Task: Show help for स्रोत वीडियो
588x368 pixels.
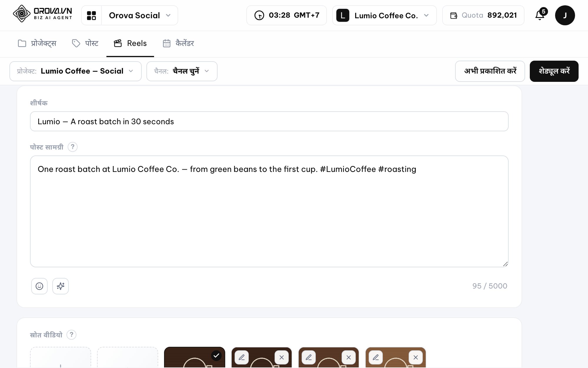Action: click(x=71, y=335)
